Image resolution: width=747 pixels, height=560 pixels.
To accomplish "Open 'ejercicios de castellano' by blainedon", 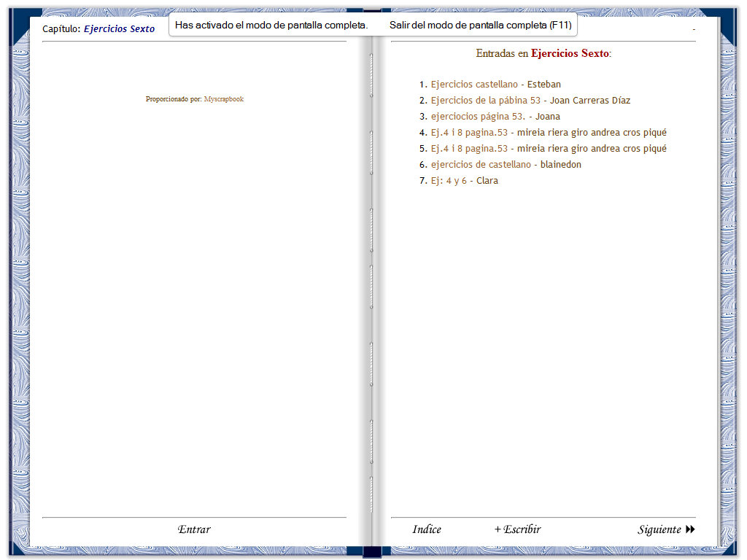I will click(481, 165).
